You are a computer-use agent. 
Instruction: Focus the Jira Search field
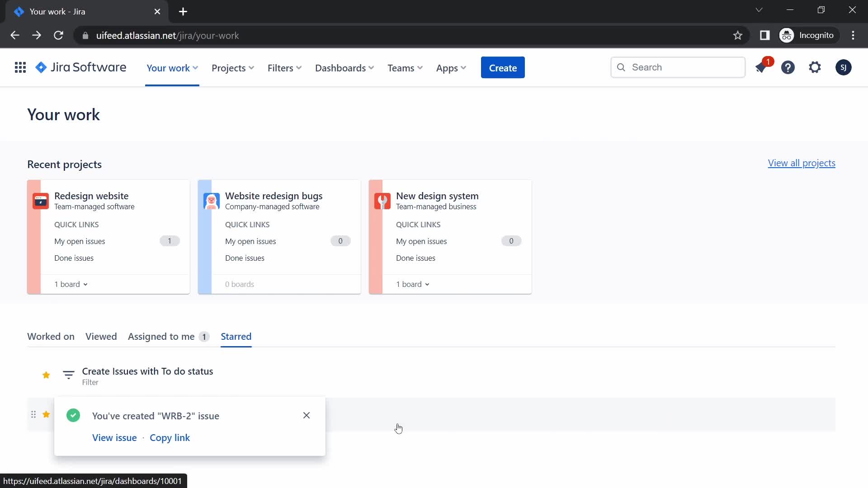(678, 67)
